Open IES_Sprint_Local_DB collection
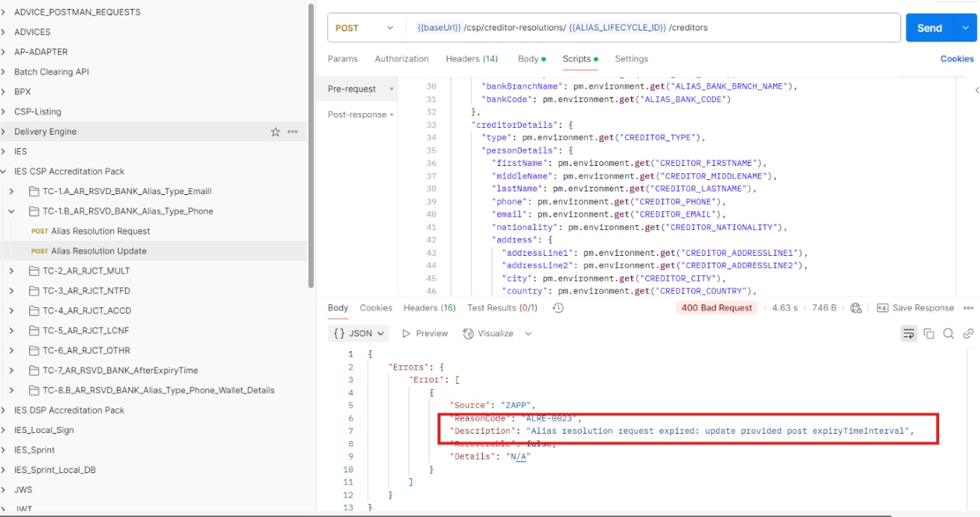Image resolution: width=980 pixels, height=517 pixels. click(x=55, y=470)
